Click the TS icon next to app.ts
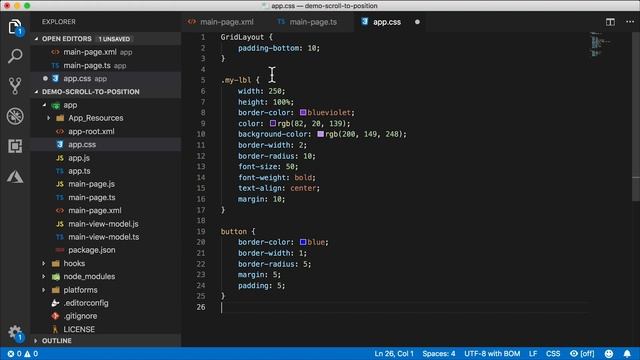Image resolution: width=640 pixels, height=360 pixels. (x=60, y=171)
